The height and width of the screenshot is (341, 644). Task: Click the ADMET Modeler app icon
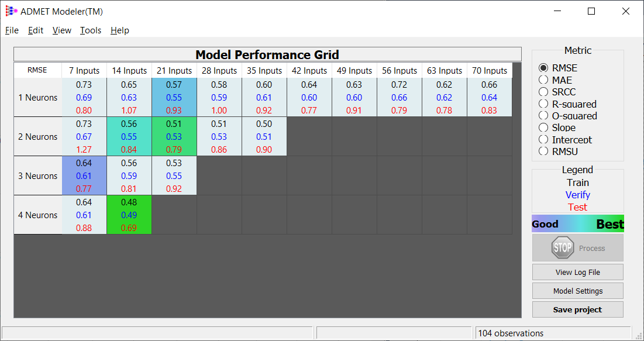click(x=11, y=11)
